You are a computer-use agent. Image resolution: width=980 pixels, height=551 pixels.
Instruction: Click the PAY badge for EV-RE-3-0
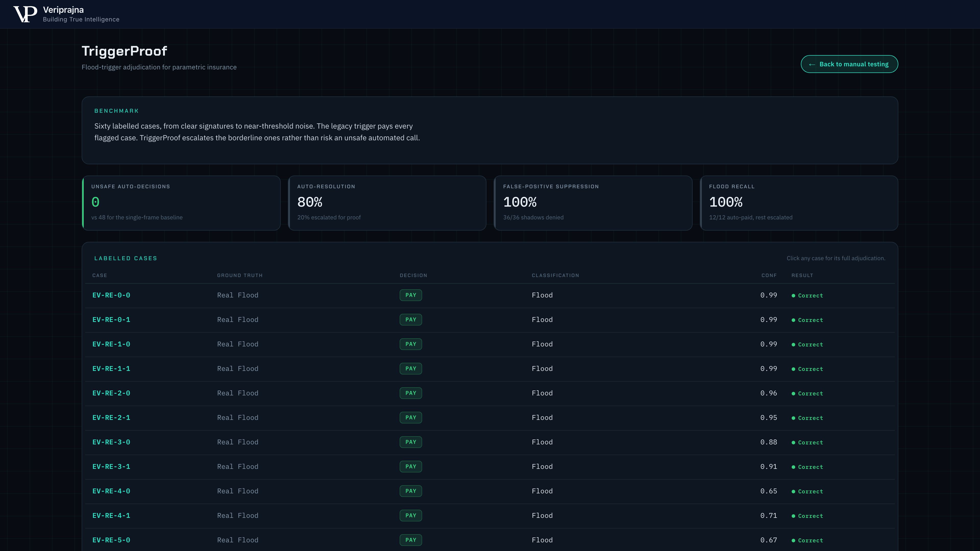pyautogui.click(x=410, y=442)
